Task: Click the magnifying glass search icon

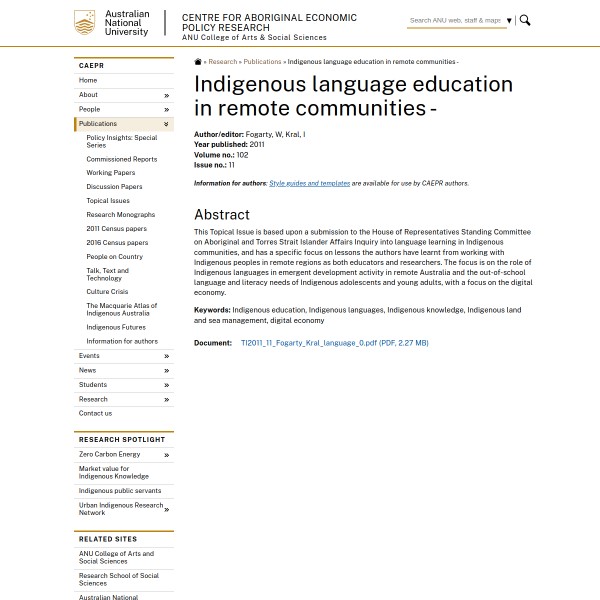Action: pos(525,20)
